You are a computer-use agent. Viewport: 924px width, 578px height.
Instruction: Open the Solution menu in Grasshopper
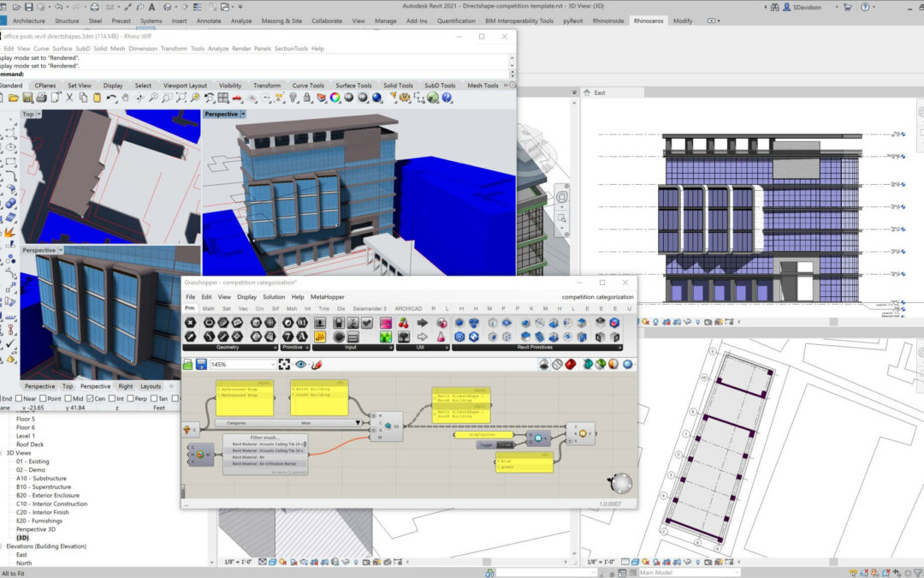point(274,296)
